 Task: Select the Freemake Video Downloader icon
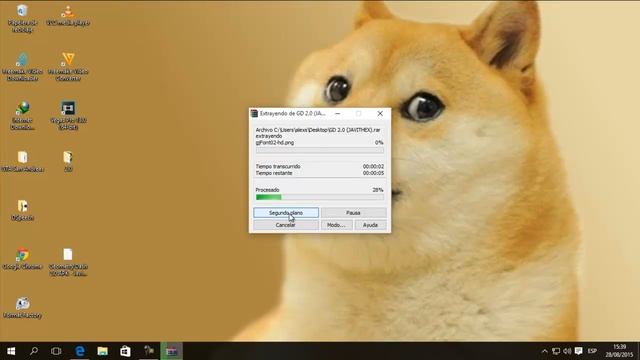pyautogui.click(x=22, y=67)
